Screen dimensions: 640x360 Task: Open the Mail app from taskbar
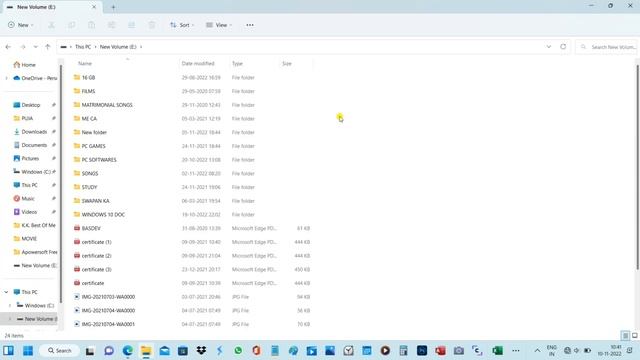164,351
